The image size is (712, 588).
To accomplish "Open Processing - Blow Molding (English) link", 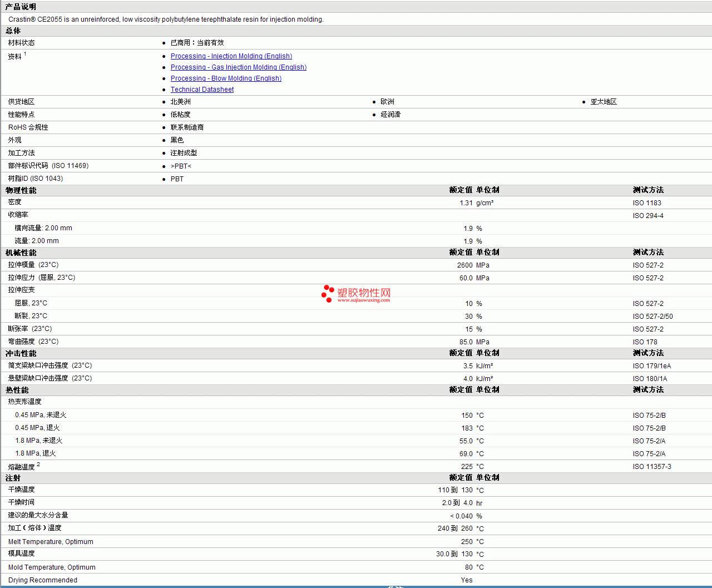I will point(226,78).
